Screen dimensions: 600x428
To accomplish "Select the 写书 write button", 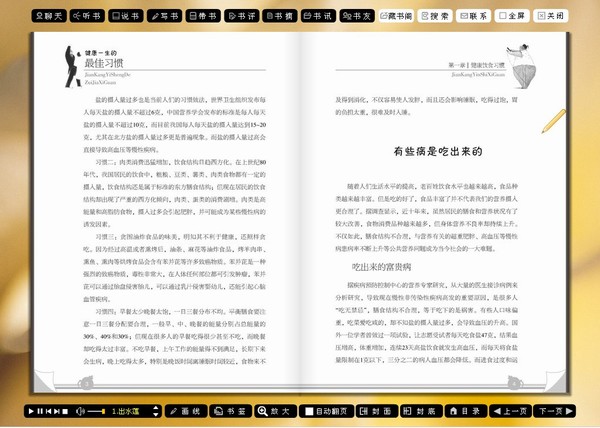I will [165, 16].
